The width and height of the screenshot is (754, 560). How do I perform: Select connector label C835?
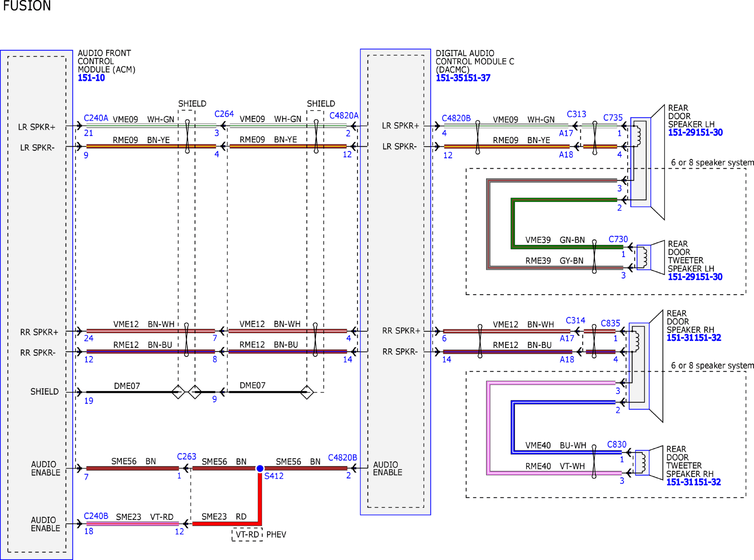coord(610,323)
